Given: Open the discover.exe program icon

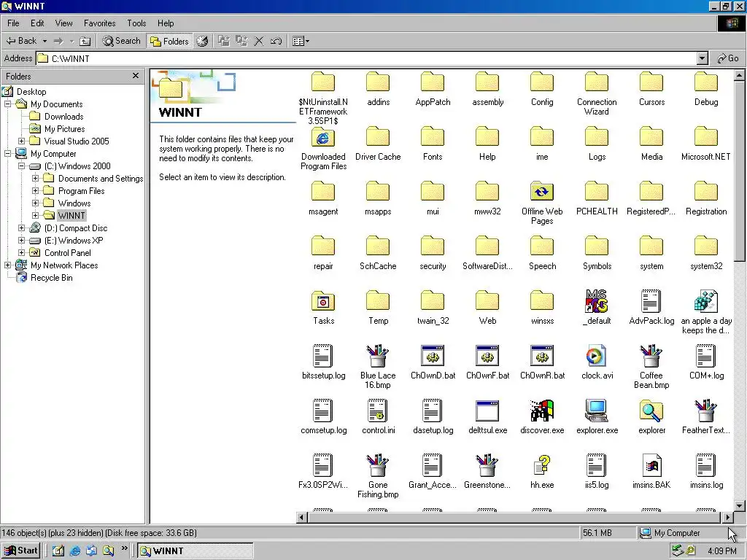Looking at the screenshot, I should [x=542, y=411].
